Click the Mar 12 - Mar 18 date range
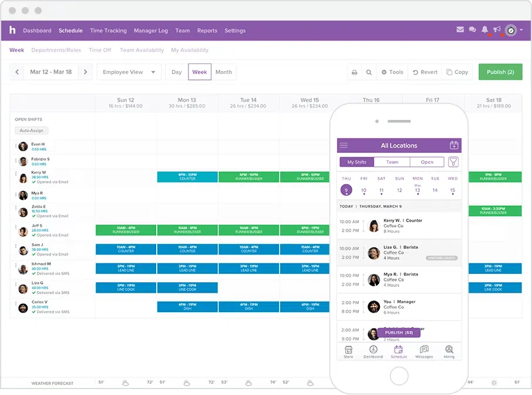Screen dimensions: 532x395 (51, 72)
